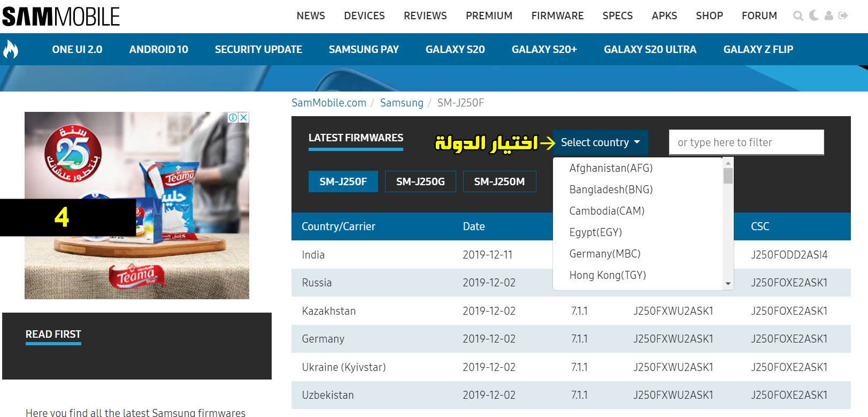Switch to SM-J250G model tab
Screen dimensions: 868x417
pos(420,181)
